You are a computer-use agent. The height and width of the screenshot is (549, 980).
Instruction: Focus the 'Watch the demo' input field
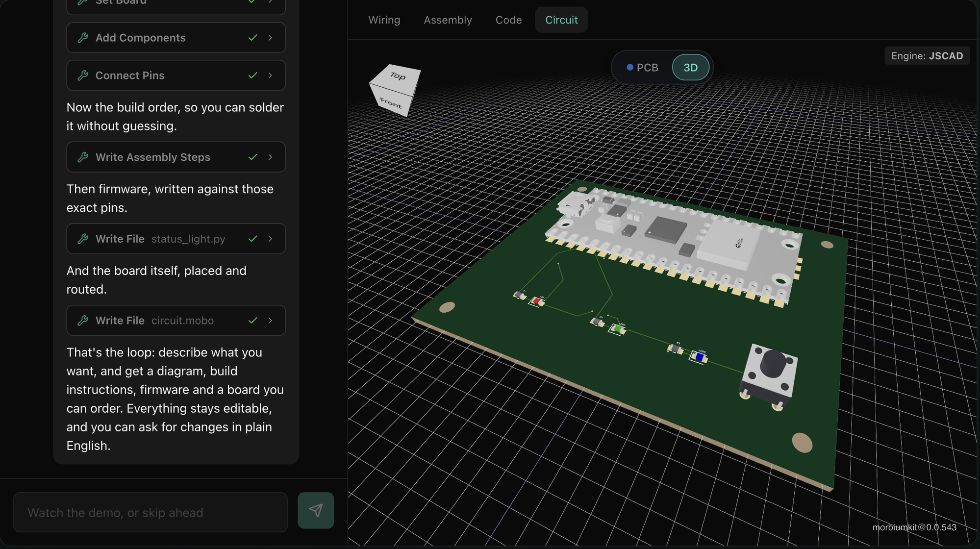pos(151,512)
